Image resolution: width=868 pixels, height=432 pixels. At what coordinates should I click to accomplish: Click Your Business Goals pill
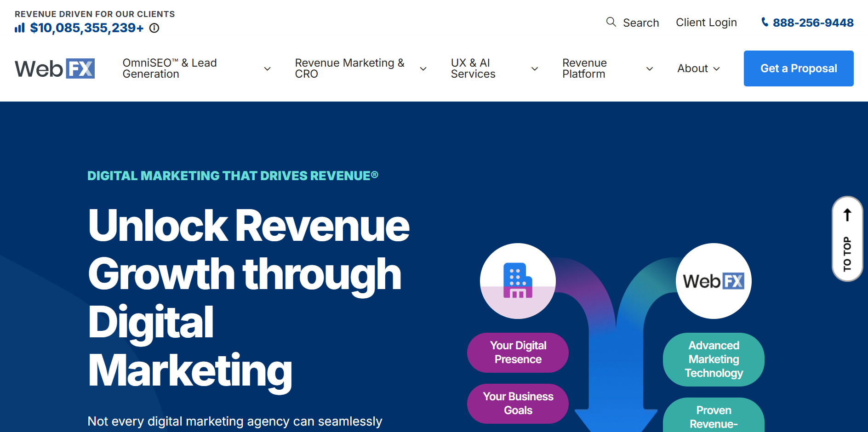click(x=518, y=404)
